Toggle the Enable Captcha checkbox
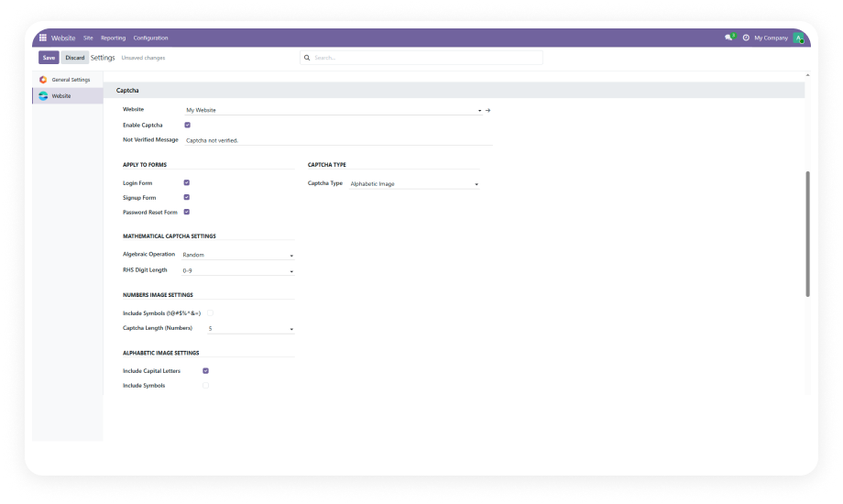Screen dimensions: 843x504 (188, 125)
